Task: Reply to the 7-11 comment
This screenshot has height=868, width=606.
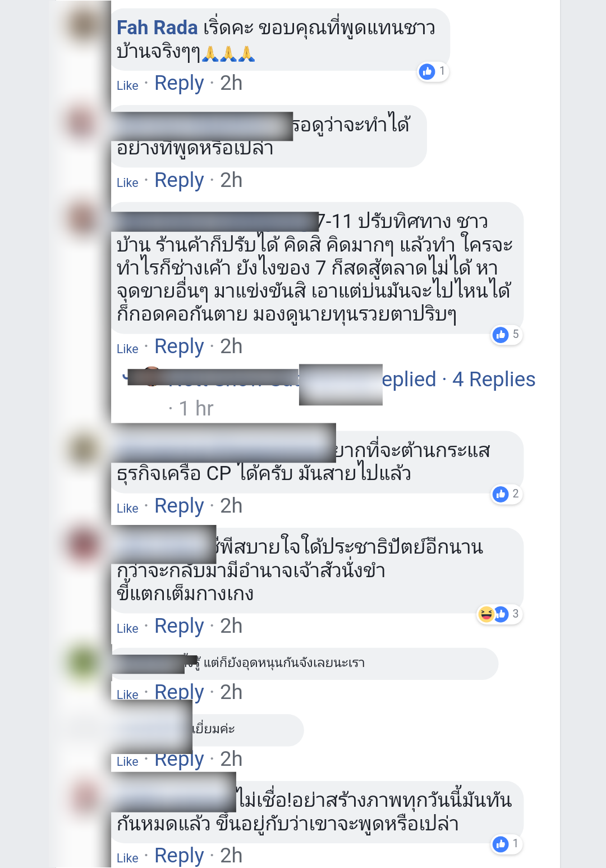Action: [179, 346]
